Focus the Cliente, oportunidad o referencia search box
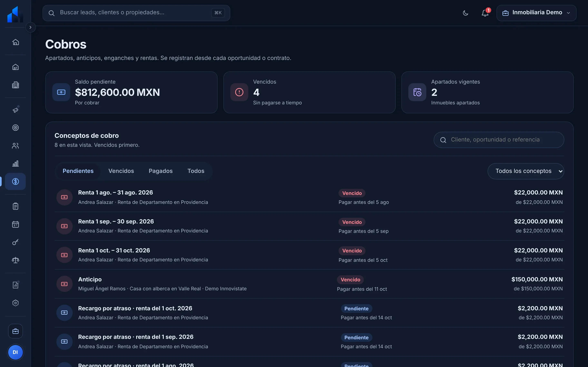The width and height of the screenshot is (588, 367). pos(499,140)
